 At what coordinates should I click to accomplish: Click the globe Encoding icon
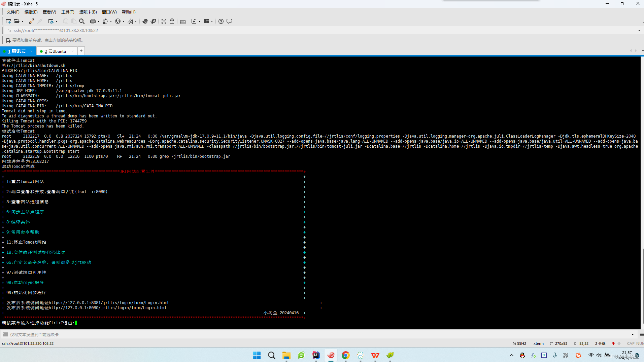[118, 21]
